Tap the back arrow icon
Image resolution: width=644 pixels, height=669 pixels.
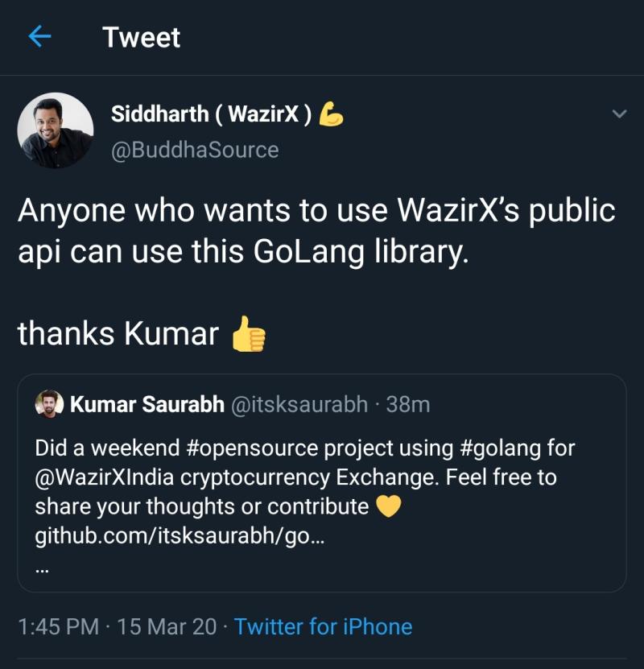click(39, 37)
